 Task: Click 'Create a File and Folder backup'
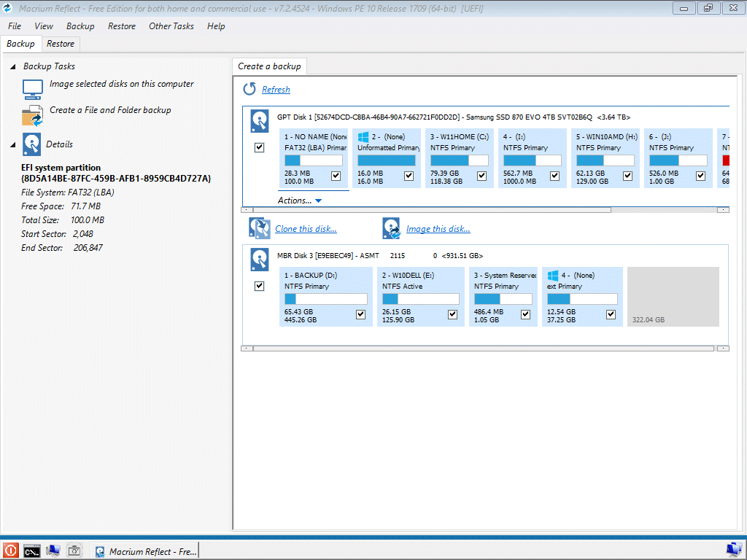click(x=110, y=110)
